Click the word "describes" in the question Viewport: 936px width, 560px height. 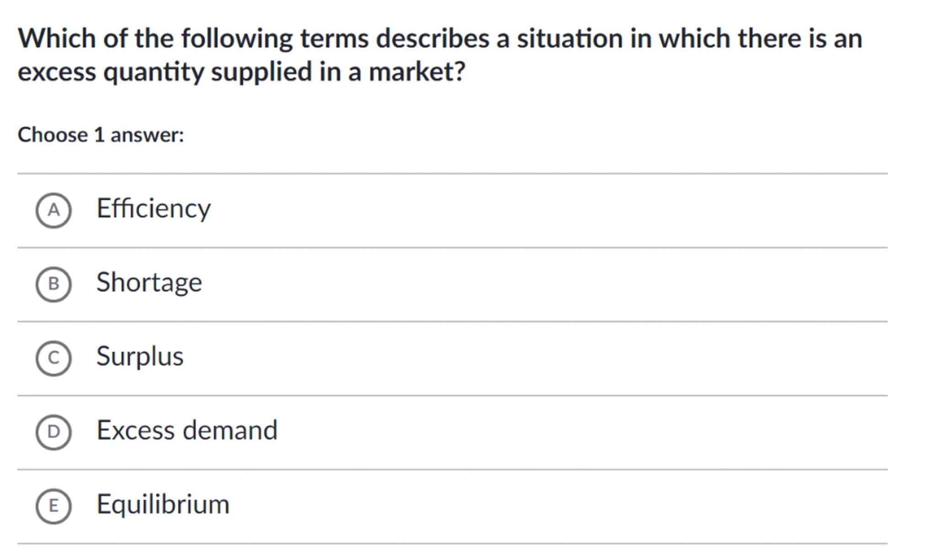tap(432, 38)
